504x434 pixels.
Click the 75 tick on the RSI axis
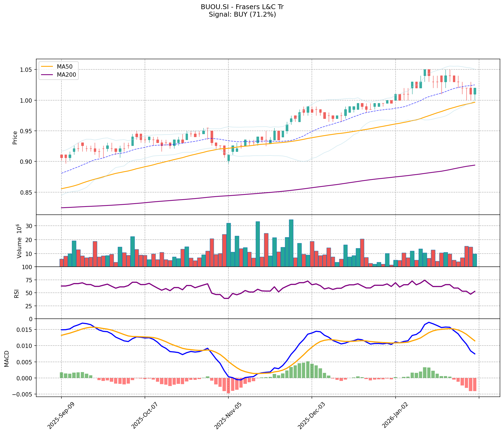pyautogui.click(x=30, y=280)
